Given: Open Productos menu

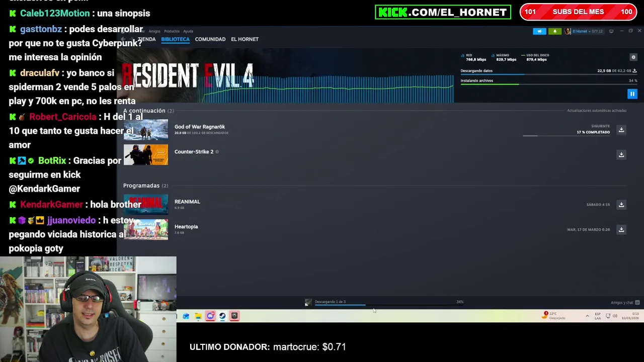Looking at the screenshot, I should [x=172, y=31].
